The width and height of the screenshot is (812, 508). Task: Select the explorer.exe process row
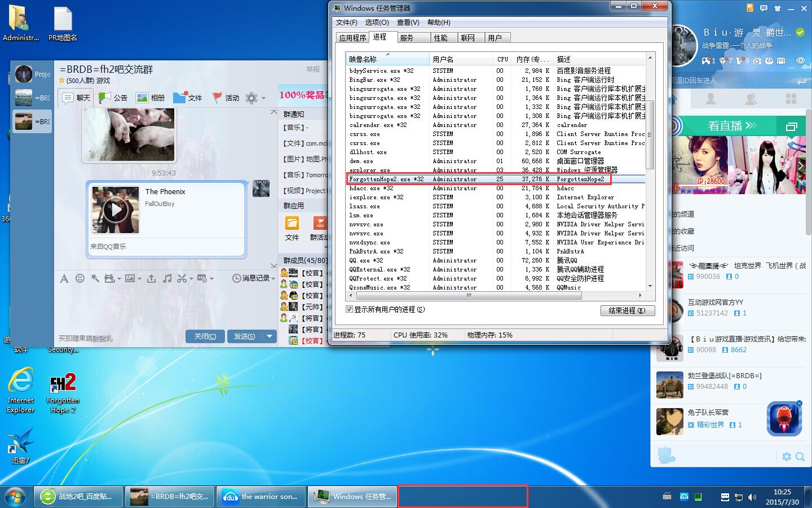[x=496, y=170]
